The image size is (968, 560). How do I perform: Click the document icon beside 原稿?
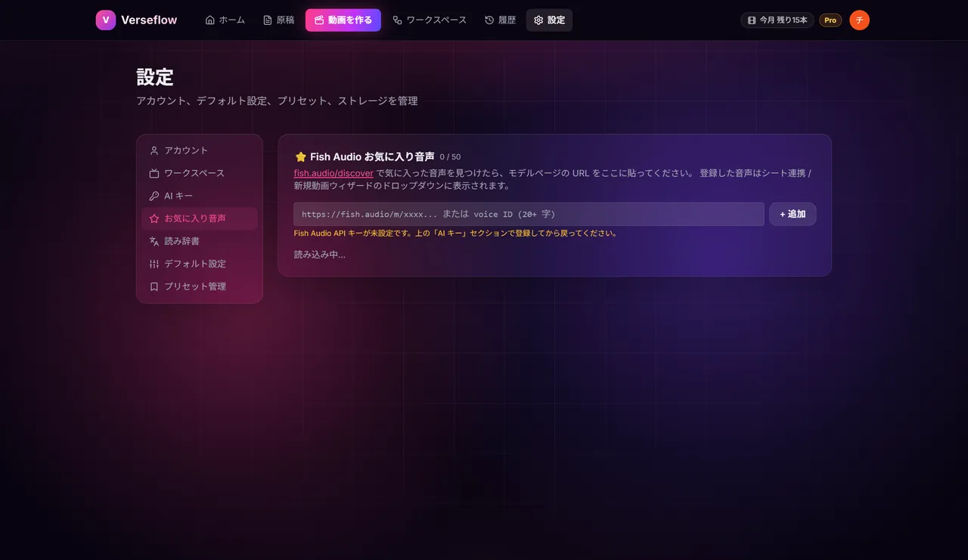tap(268, 20)
